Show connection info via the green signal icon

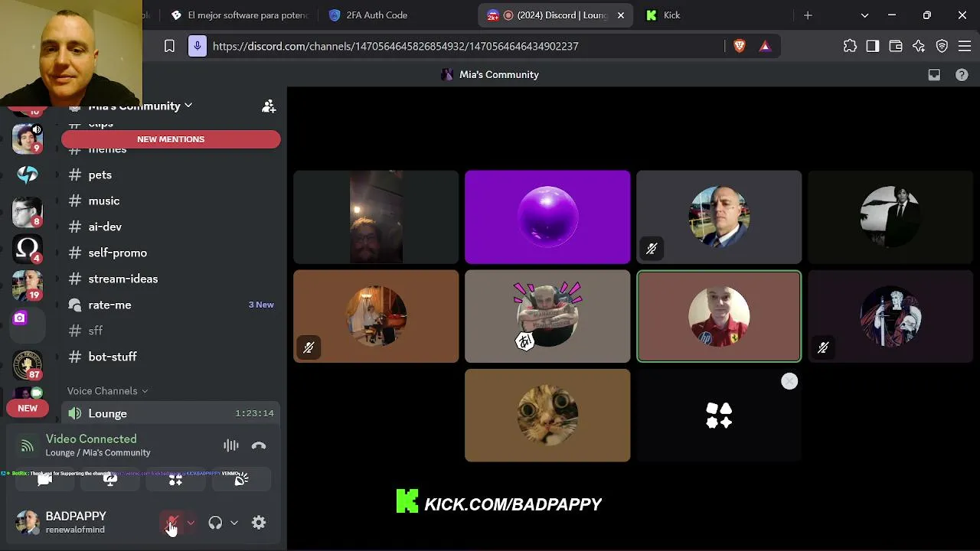point(27,445)
